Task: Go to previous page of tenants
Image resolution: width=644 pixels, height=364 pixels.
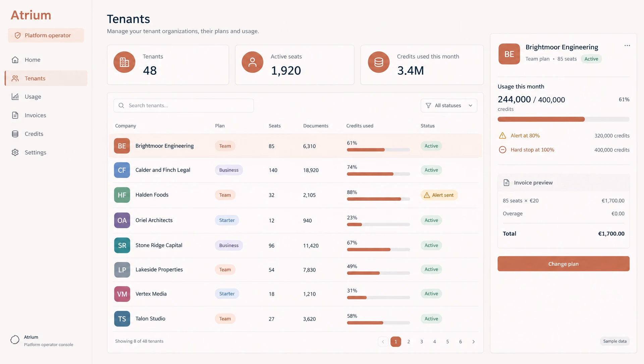Action: pos(383,342)
